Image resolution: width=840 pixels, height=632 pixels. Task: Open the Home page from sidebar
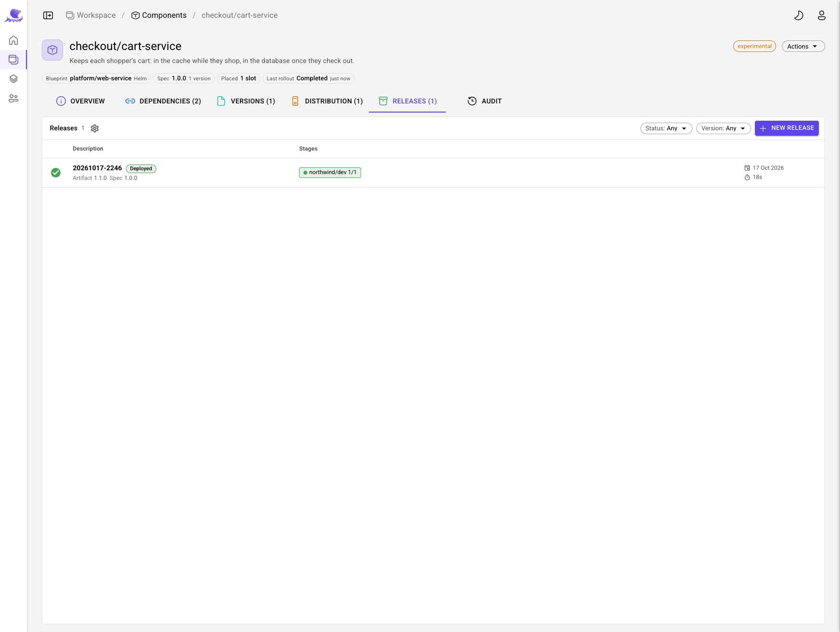tap(13, 40)
